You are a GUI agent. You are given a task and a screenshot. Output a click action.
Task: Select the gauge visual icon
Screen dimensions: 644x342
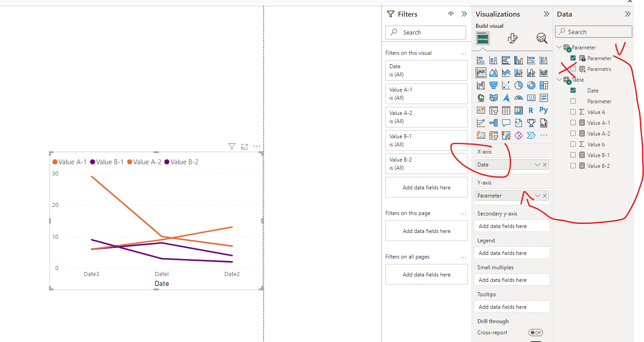point(519,97)
